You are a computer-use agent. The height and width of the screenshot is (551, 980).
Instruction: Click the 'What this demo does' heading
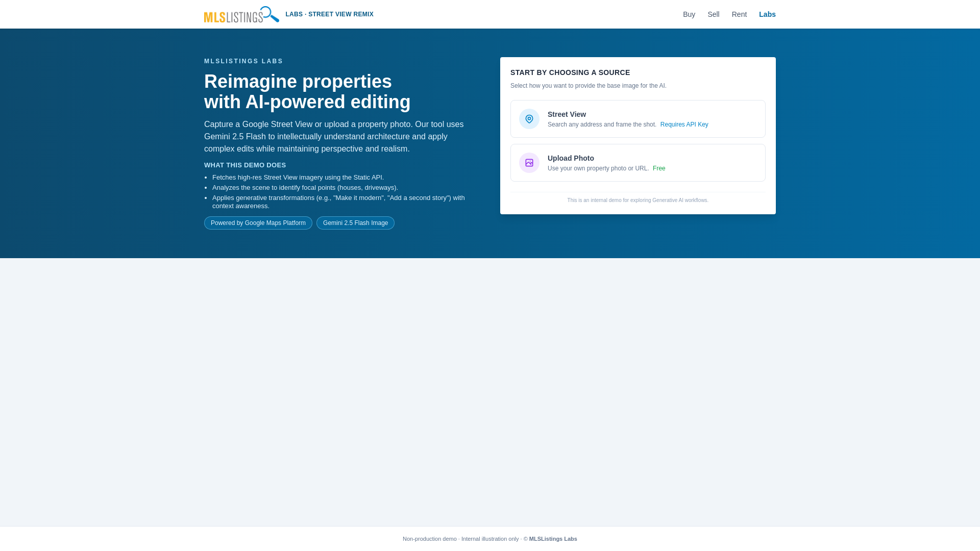[x=245, y=165]
